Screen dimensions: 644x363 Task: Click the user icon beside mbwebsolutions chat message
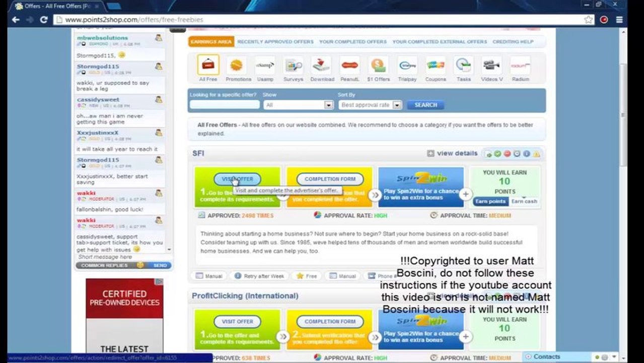pos(159,38)
